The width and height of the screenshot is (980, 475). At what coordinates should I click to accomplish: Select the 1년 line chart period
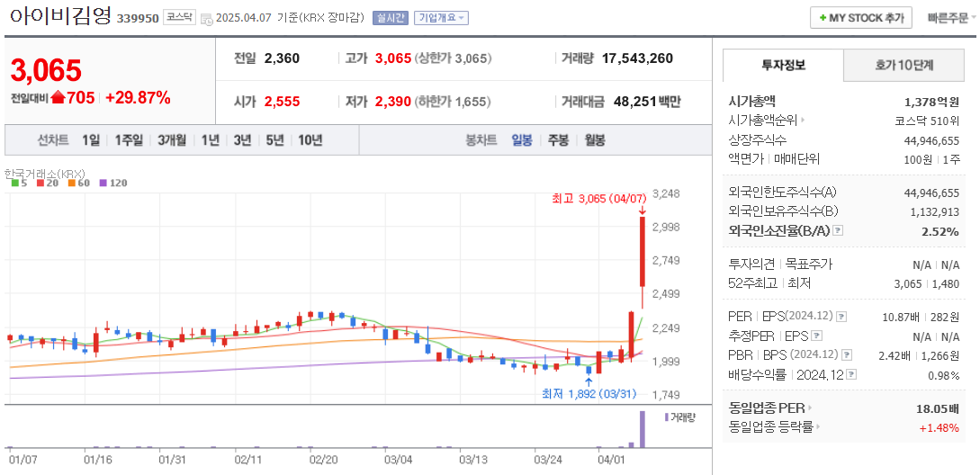(x=210, y=140)
